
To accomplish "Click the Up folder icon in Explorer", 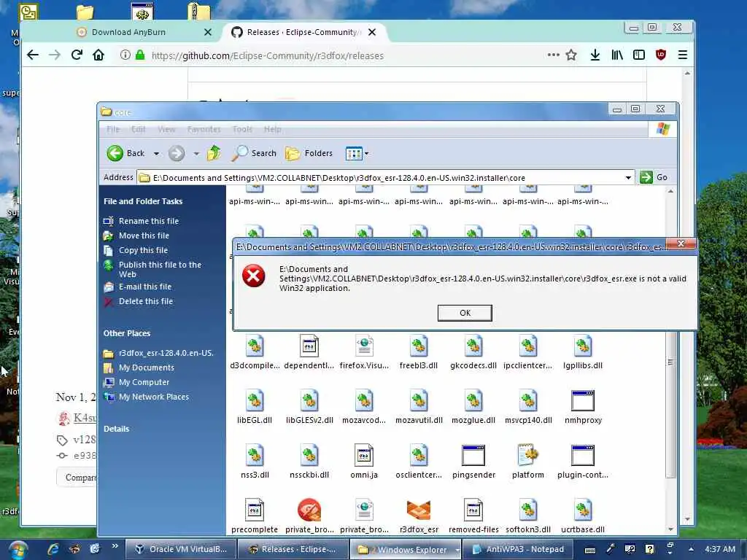I will pyautogui.click(x=214, y=153).
